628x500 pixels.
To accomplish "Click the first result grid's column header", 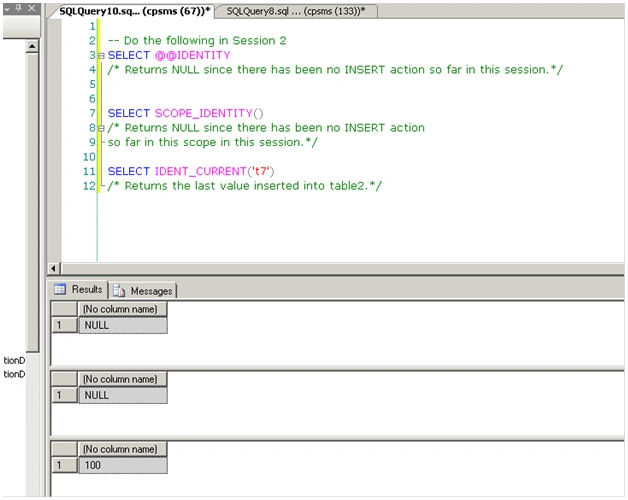I will [123, 309].
